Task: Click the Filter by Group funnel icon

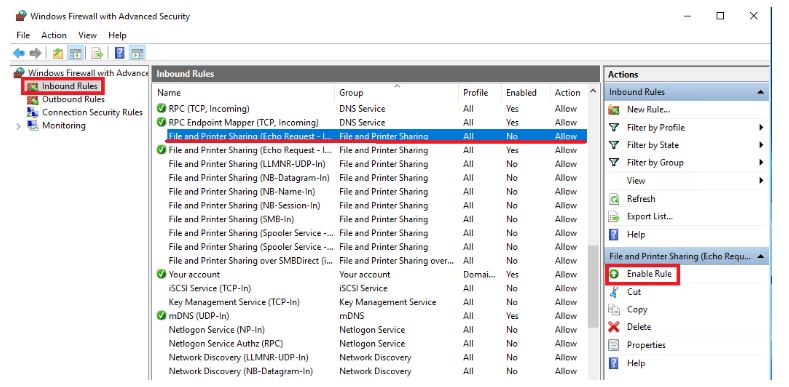Action: 614,163
